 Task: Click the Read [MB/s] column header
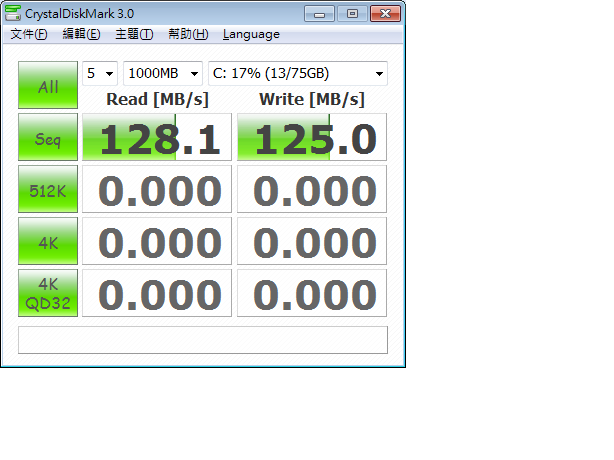point(157,99)
